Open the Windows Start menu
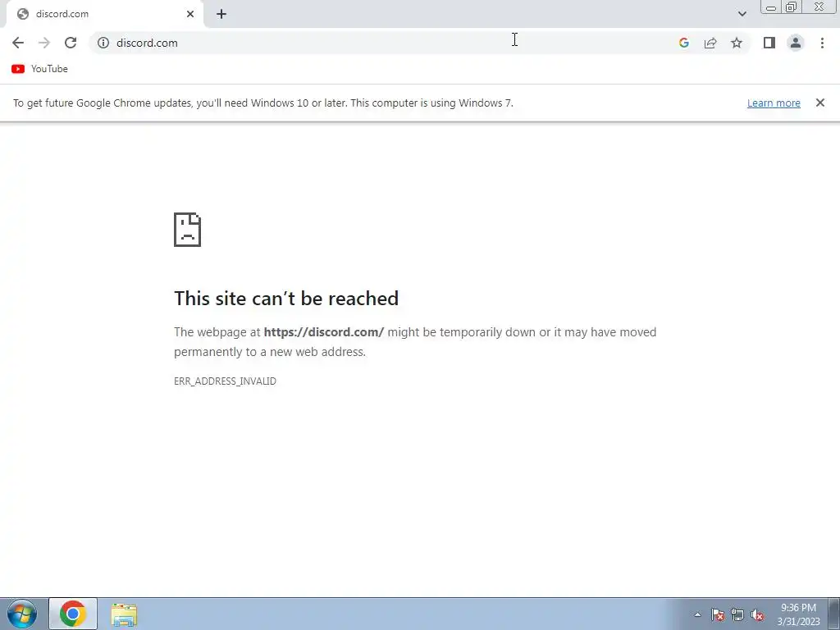 point(22,614)
